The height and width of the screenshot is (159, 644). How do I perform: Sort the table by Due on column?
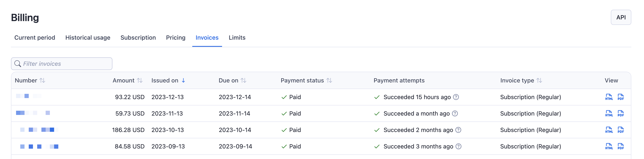point(243,80)
